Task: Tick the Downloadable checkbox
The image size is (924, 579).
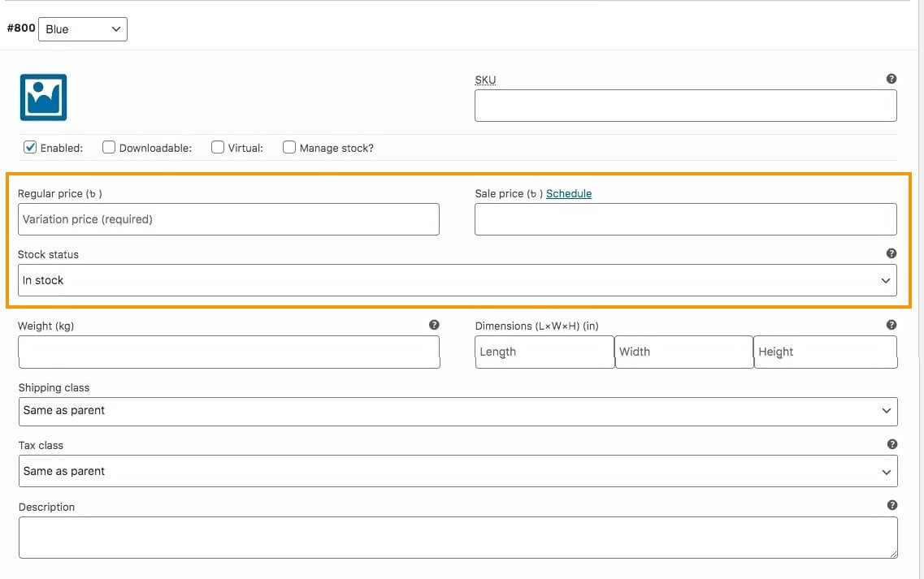Action: coord(109,148)
